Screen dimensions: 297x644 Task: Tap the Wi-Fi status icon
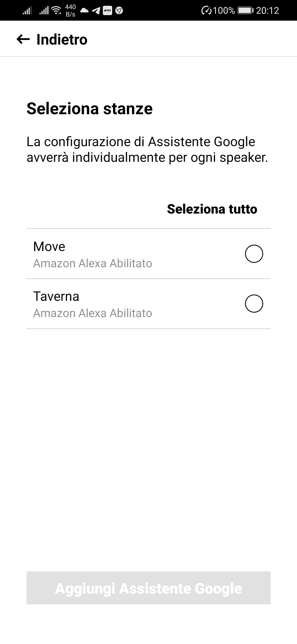point(57,11)
